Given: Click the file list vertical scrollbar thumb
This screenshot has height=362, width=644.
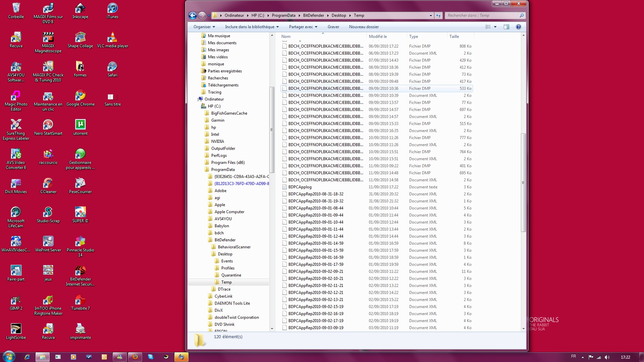Looking at the screenshot, I should click(523, 183).
